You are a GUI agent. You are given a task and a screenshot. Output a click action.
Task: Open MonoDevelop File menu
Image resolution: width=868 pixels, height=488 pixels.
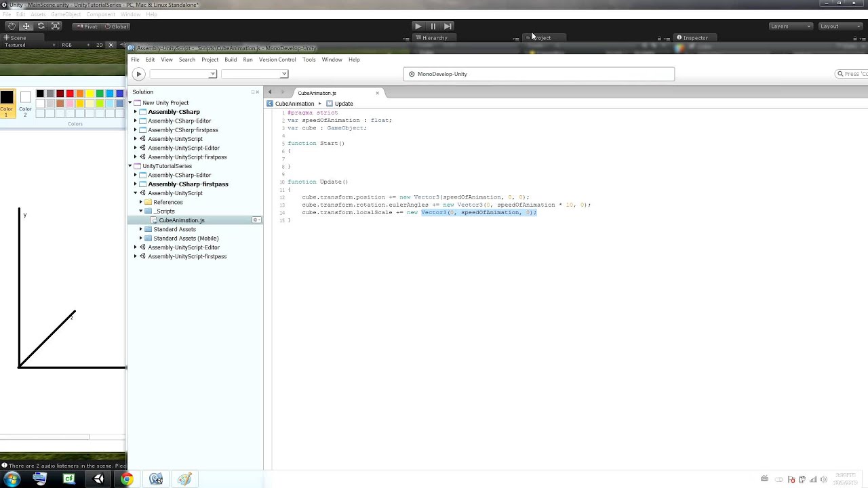click(135, 60)
